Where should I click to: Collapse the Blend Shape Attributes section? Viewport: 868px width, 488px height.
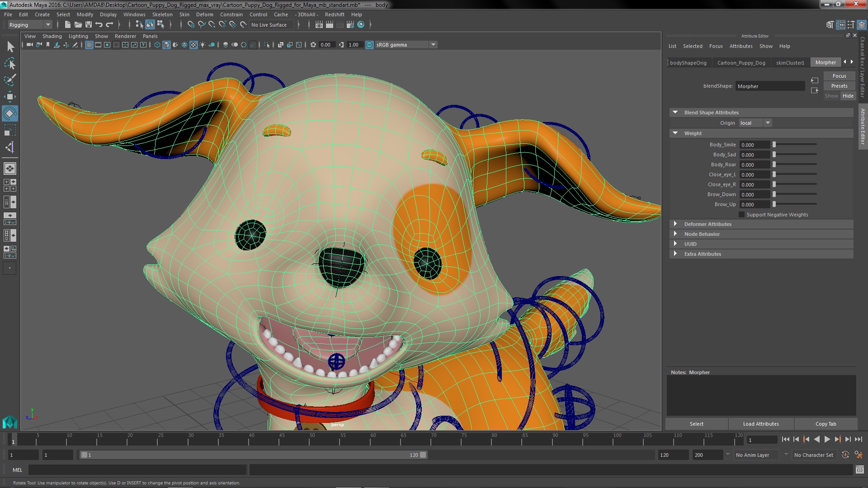point(675,113)
